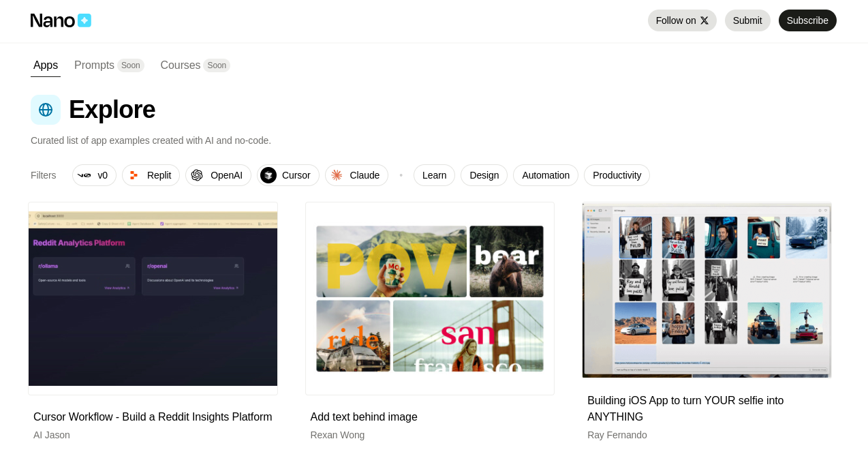Click the Curated list description text
The height and width of the screenshot is (454, 868).
[151, 140]
